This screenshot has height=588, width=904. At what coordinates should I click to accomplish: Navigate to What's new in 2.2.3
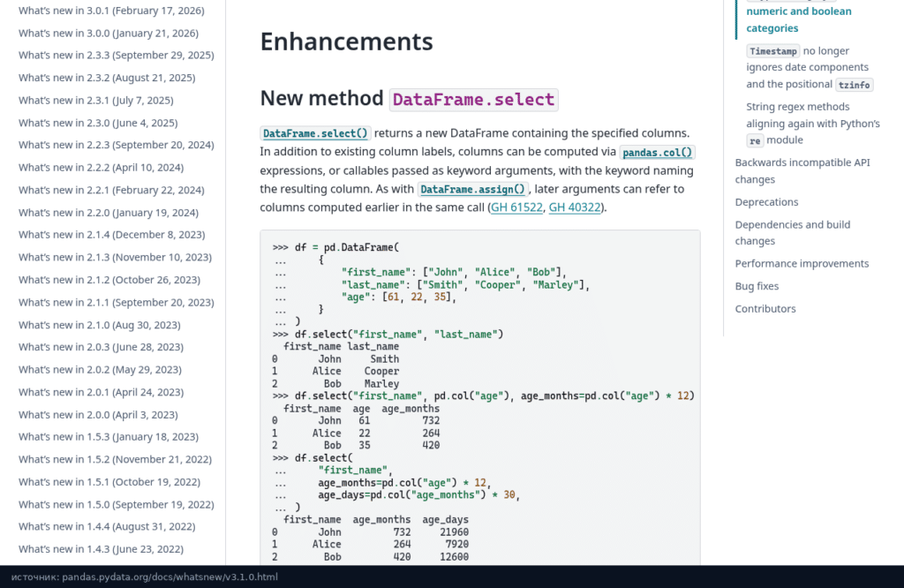click(x=116, y=145)
